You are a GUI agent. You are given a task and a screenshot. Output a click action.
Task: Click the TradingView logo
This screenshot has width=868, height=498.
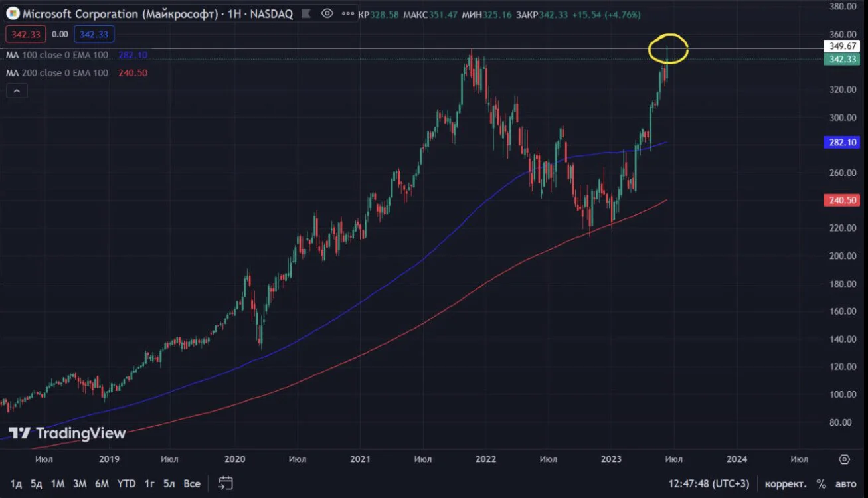pyautogui.click(x=66, y=434)
